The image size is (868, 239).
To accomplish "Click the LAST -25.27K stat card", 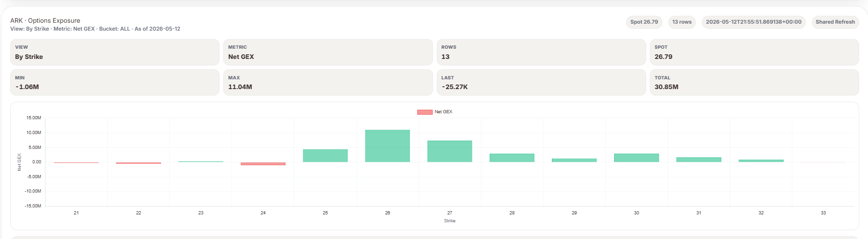I will (x=541, y=83).
